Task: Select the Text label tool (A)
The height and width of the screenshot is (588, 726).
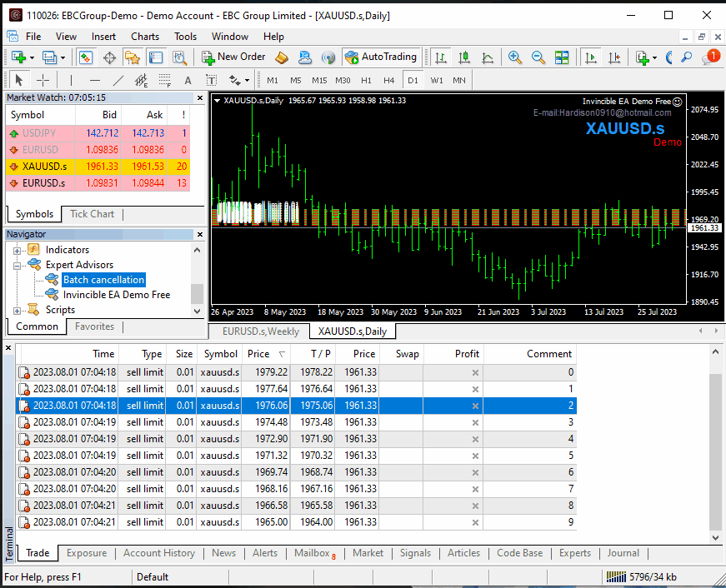Action: pyautogui.click(x=188, y=81)
